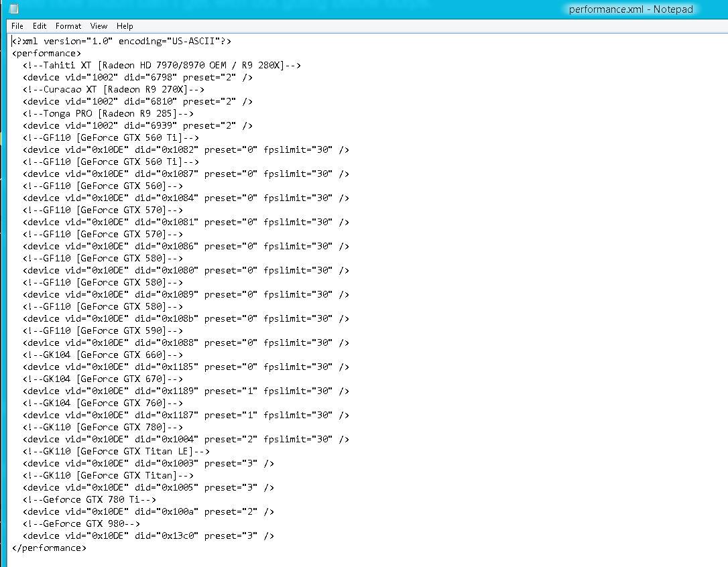The height and width of the screenshot is (567, 728).
Task: Click the device line with did="0x1081"
Action: tap(186, 222)
